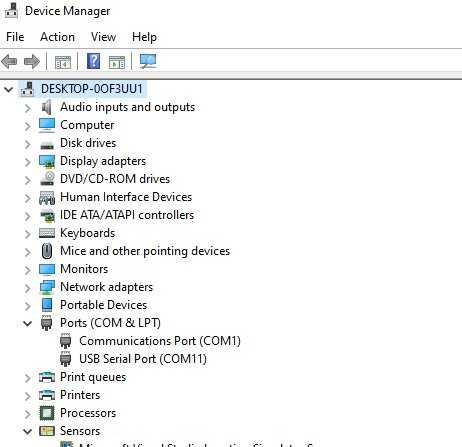
Task: Collapse the DESKTOP-0OF3UU1 root node
Action: pos(9,89)
